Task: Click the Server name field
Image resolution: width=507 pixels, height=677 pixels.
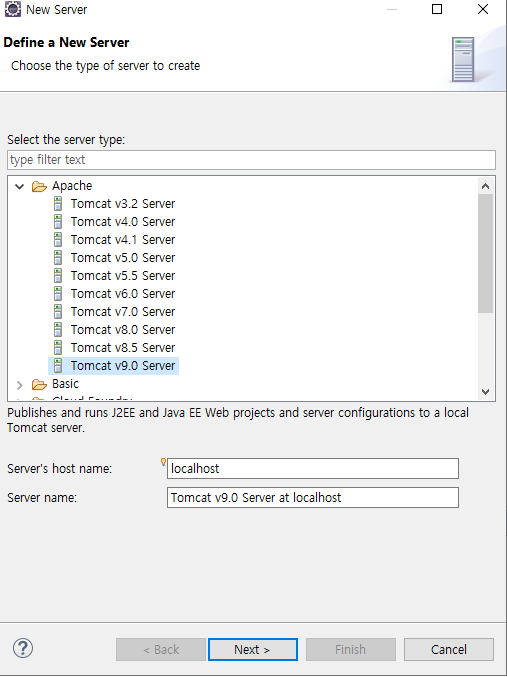Action: [x=313, y=497]
